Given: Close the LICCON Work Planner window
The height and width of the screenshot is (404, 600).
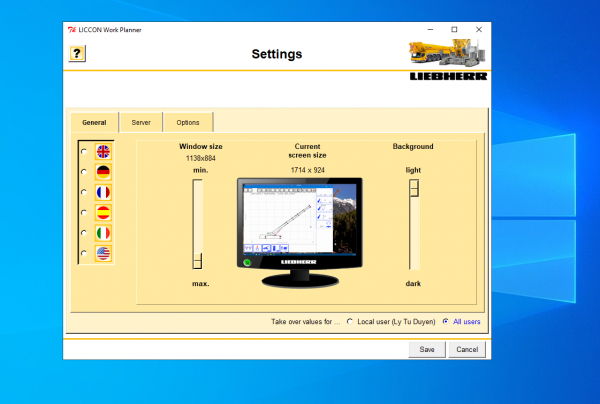Looking at the screenshot, I should point(479,29).
